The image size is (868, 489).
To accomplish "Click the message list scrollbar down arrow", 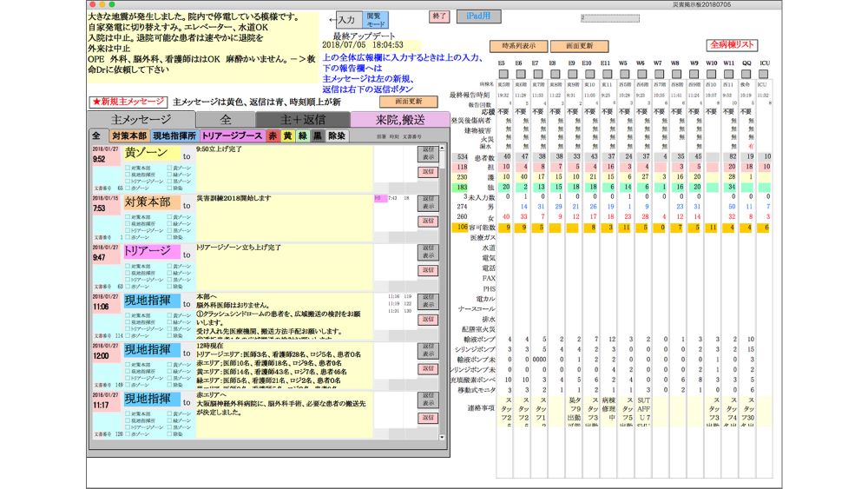I will tap(442, 437).
